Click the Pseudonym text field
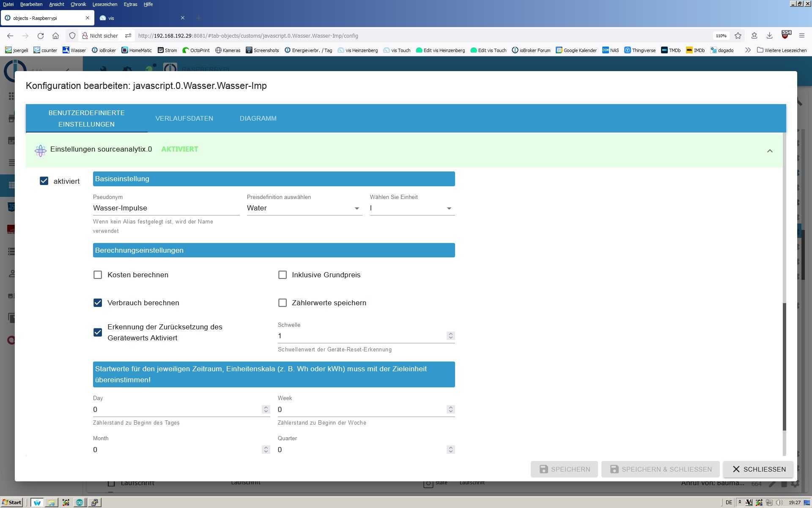 tap(166, 208)
